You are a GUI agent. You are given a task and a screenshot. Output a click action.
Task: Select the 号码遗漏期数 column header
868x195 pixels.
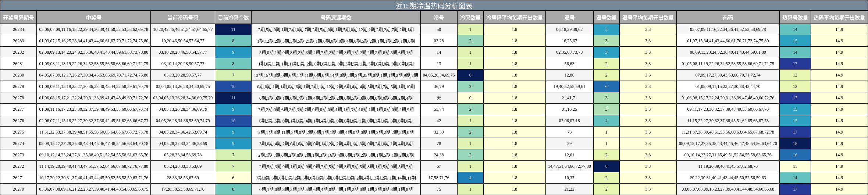click(x=336, y=18)
